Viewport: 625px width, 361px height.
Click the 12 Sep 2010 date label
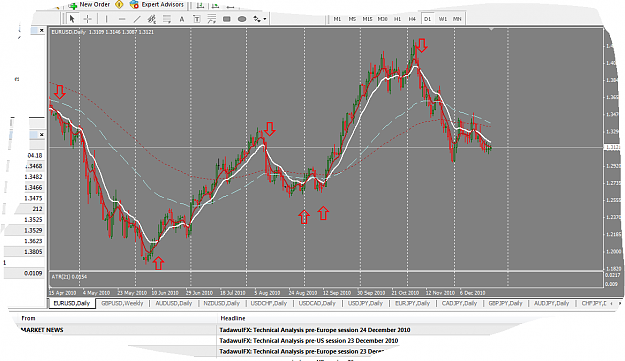tap(337, 293)
